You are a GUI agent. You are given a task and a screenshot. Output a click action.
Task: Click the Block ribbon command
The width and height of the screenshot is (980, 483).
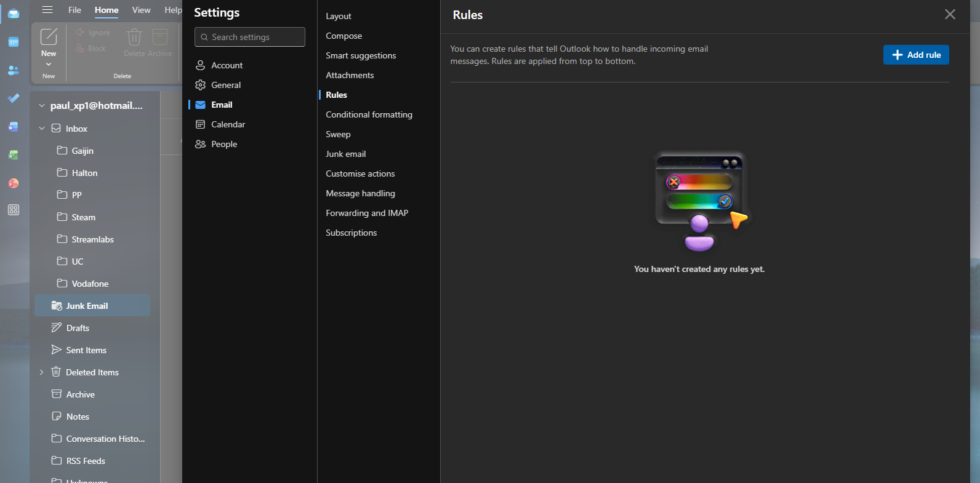click(91, 49)
